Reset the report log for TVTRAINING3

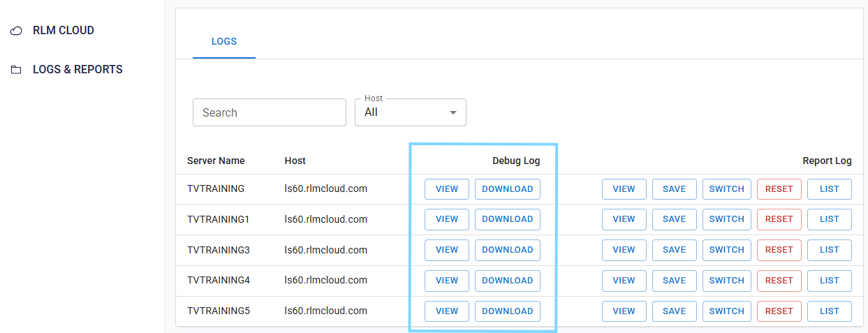tap(779, 250)
